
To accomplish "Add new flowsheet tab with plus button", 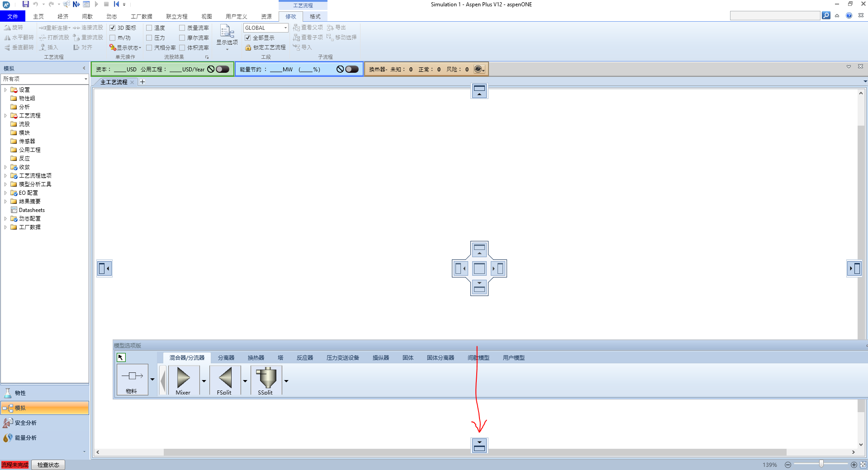I will 142,82.
